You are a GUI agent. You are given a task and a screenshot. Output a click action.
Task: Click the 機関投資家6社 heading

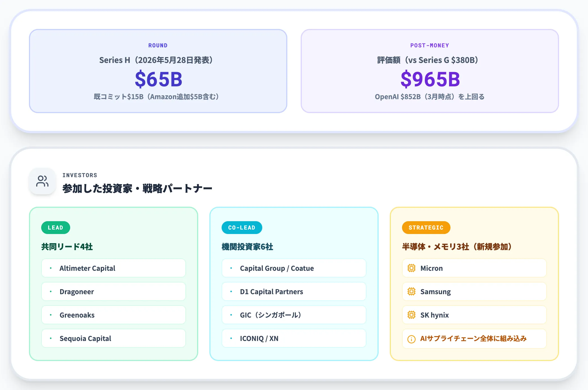pos(247,247)
